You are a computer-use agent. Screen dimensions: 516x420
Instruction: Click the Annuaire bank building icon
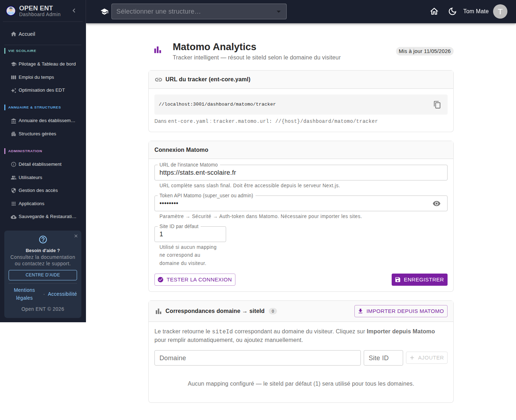point(14,121)
